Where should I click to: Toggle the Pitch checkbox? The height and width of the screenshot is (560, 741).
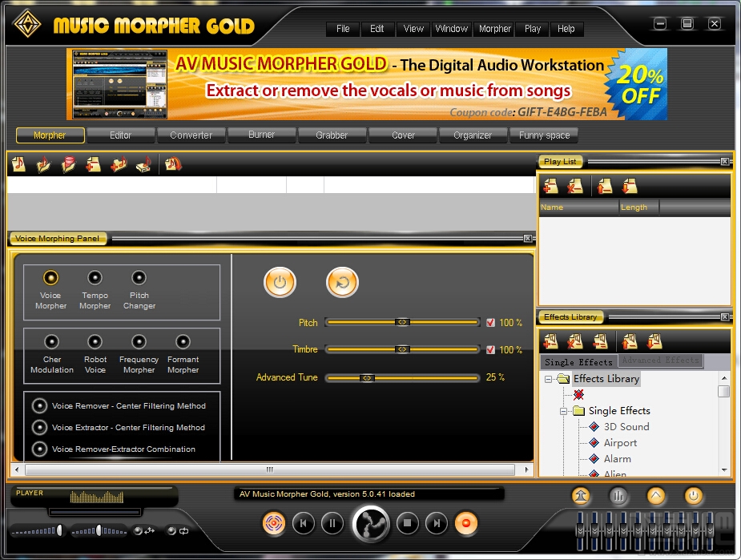(x=490, y=322)
